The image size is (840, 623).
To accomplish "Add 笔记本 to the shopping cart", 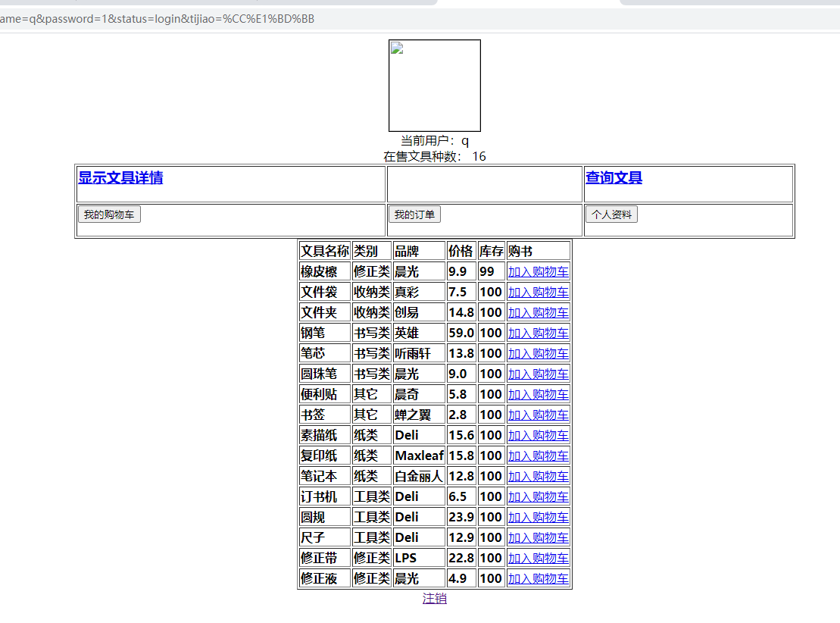I will tap(538, 477).
